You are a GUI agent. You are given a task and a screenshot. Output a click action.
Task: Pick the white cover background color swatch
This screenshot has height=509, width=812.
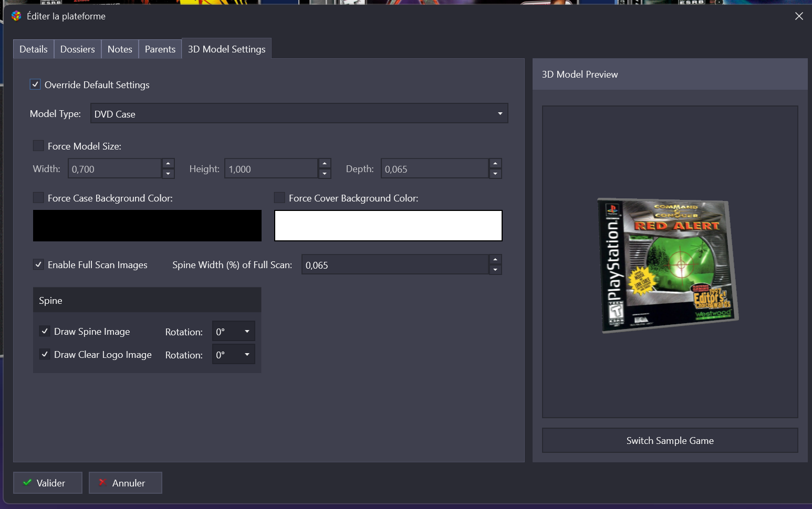tap(388, 226)
